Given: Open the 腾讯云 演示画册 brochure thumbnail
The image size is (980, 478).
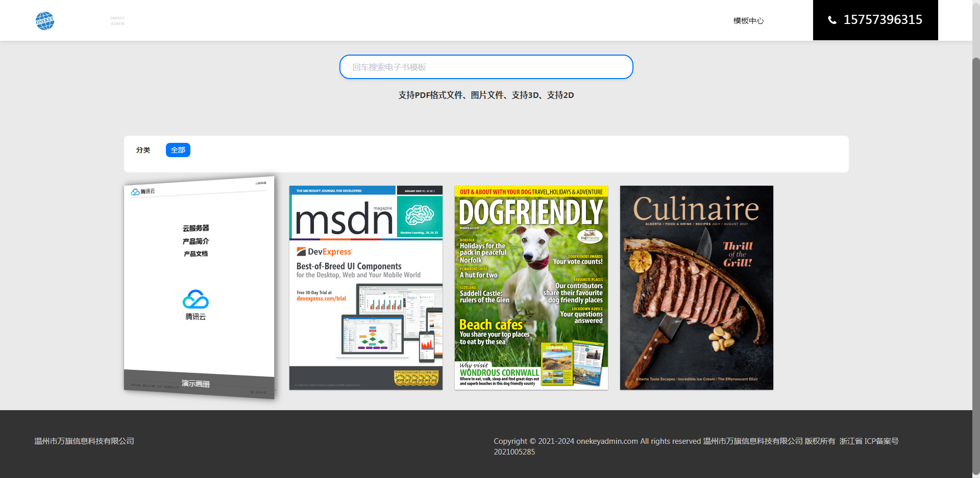Looking at the screenshot, I should click(200, 288).
